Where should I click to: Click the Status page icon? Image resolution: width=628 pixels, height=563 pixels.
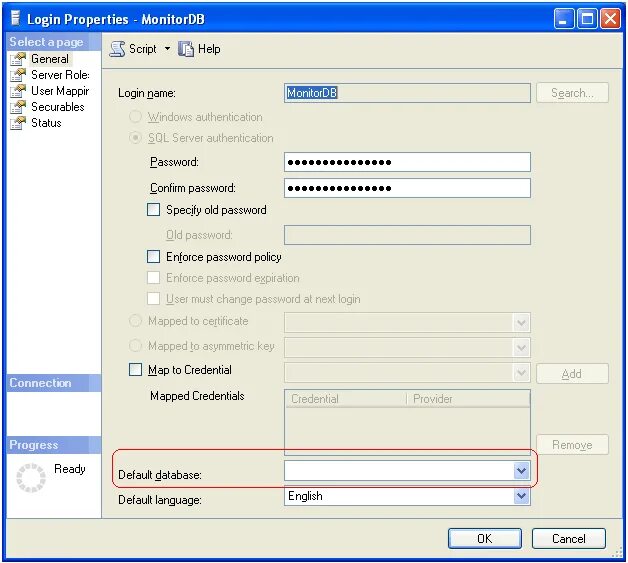18,123
